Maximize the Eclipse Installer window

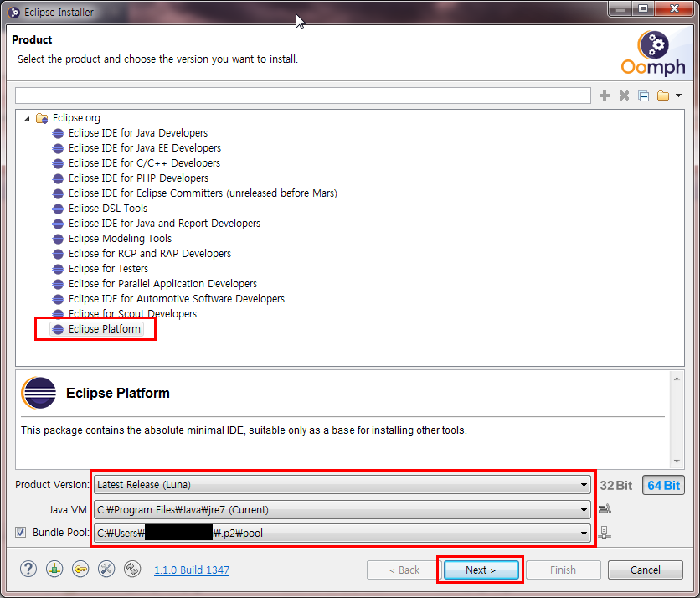[x=643, y=8]
